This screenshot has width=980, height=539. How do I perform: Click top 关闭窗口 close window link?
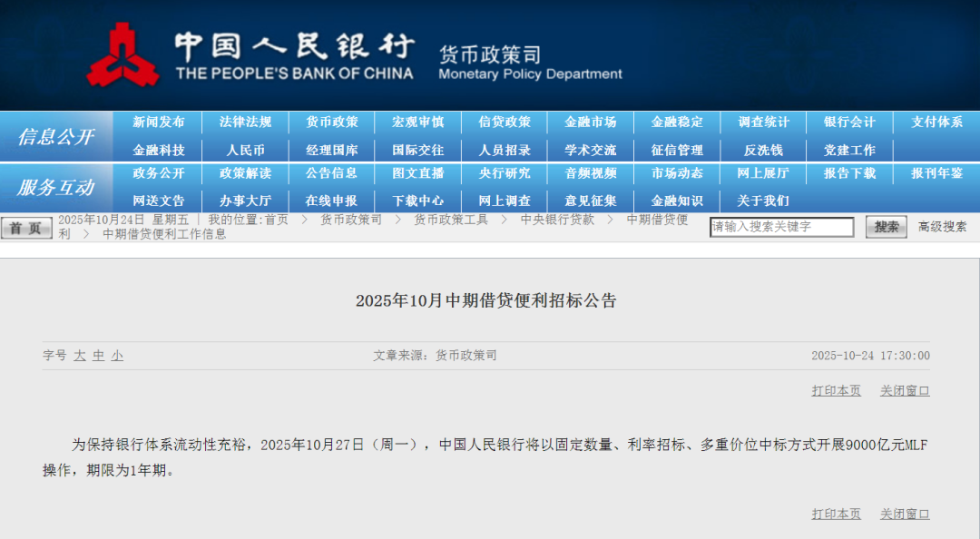[905, 390]
